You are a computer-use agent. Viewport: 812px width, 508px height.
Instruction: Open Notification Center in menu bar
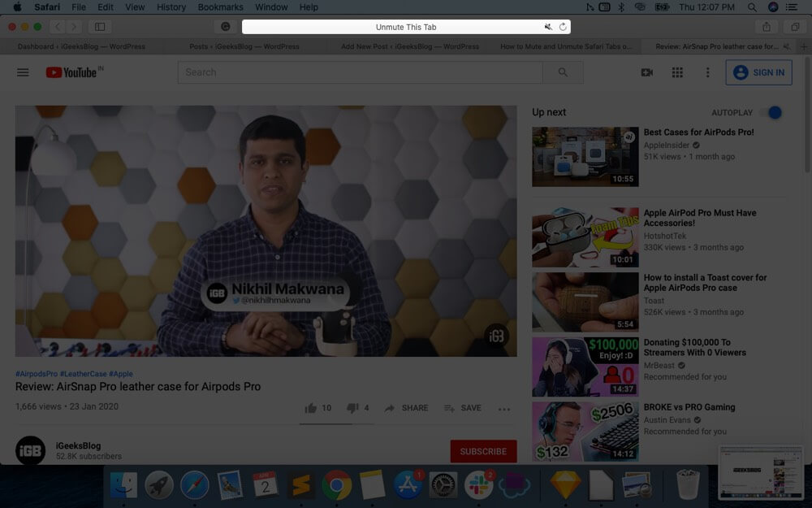[x=791, y=7]
